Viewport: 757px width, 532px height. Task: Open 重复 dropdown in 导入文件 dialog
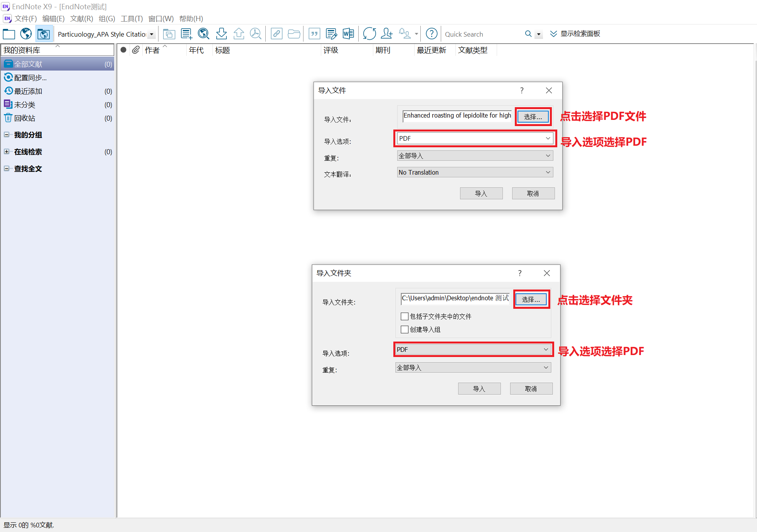[x=475, y=156]
